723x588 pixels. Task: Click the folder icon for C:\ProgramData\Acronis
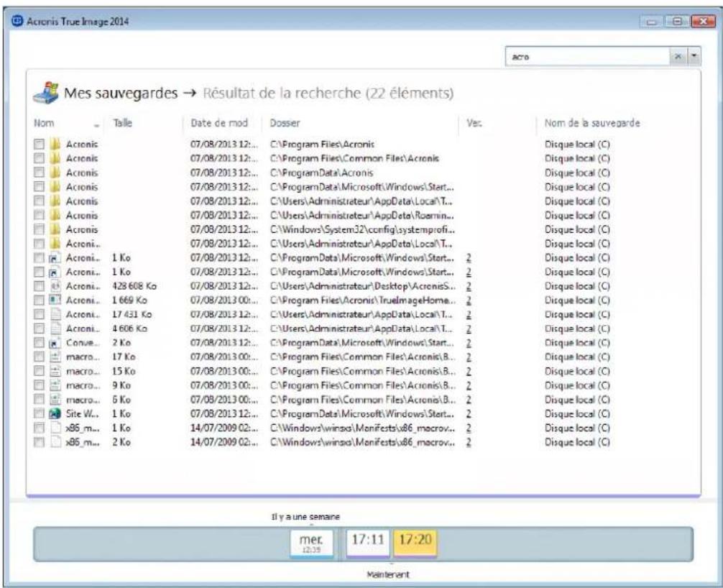coord(55,173)
